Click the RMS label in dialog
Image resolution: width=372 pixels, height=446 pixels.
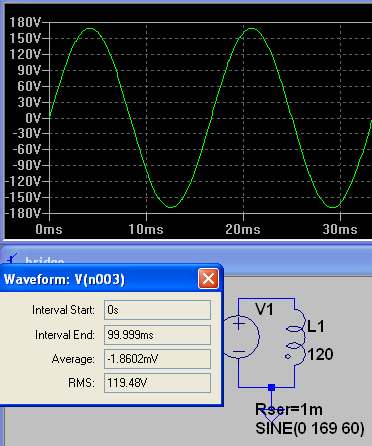[82, 383]
